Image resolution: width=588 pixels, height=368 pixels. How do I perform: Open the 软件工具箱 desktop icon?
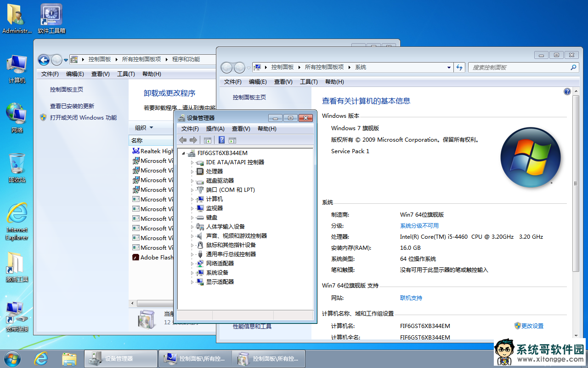point(51,18)
